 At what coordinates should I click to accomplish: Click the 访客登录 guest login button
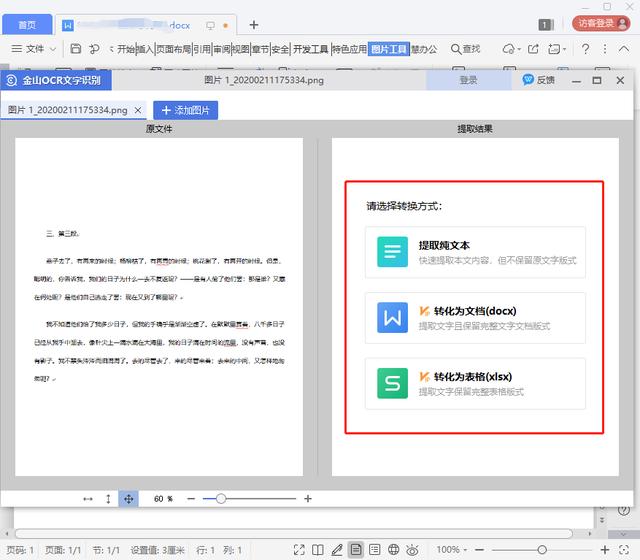click(601, 23)
